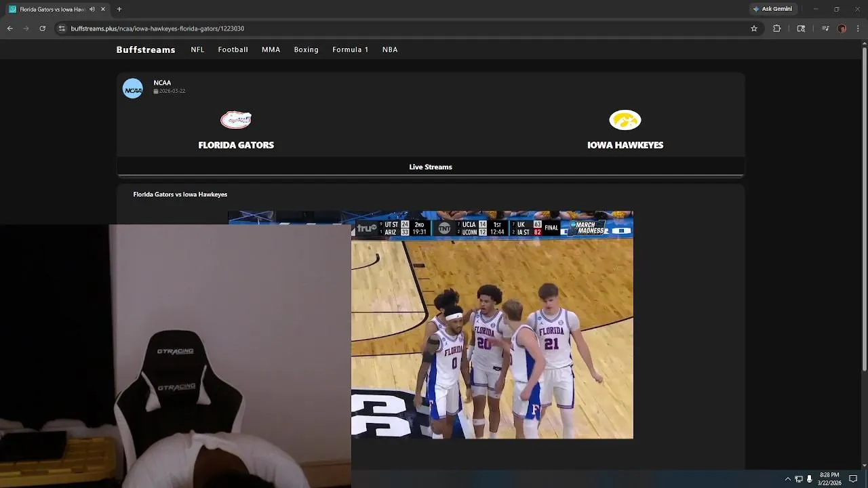Open Google Lens search icon in toolbar
Image resolution: width=868 pixels, height=488 pixels.
click(x=801, y=28)
